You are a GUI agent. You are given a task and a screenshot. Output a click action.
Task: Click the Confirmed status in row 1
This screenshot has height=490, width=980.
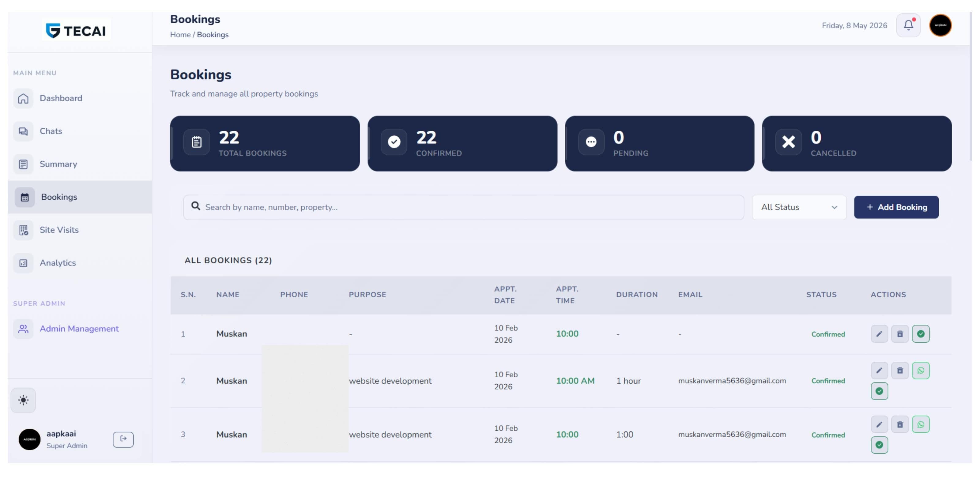(828, 334)
